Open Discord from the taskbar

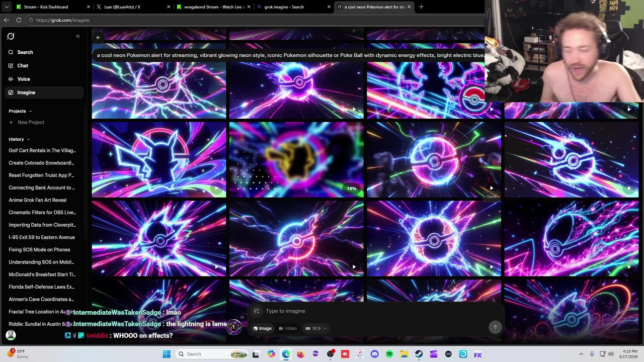(x=374, y=354)
